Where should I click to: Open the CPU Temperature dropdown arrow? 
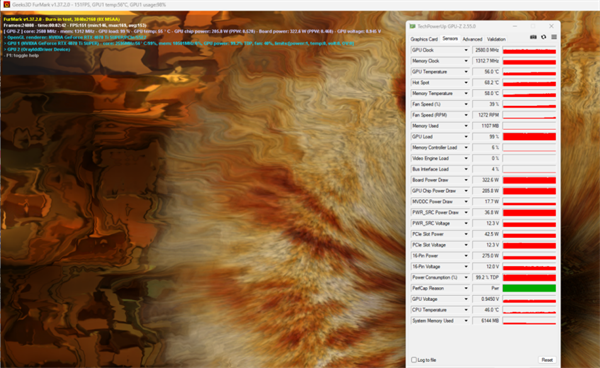point(466,310)
